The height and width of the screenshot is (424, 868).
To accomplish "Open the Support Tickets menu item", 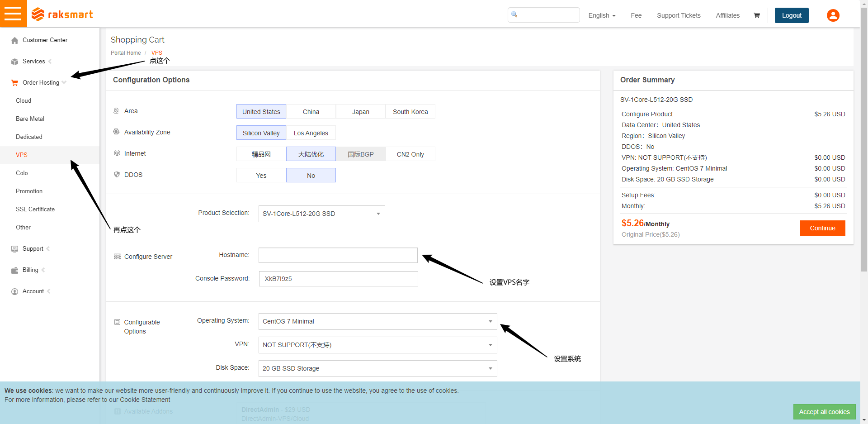I will pyautogui.click(x=678, y=15).
